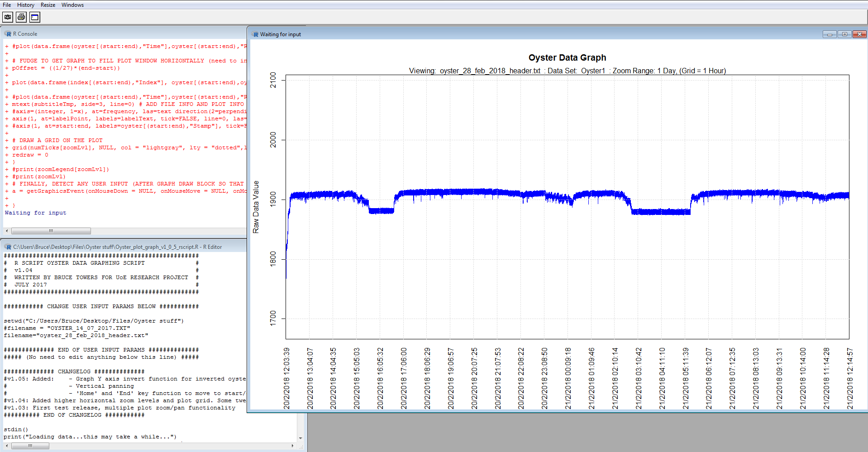Click the R logo on R Console title
The width and height of the screenshot is (868, 452).
[x=8, y=34]
